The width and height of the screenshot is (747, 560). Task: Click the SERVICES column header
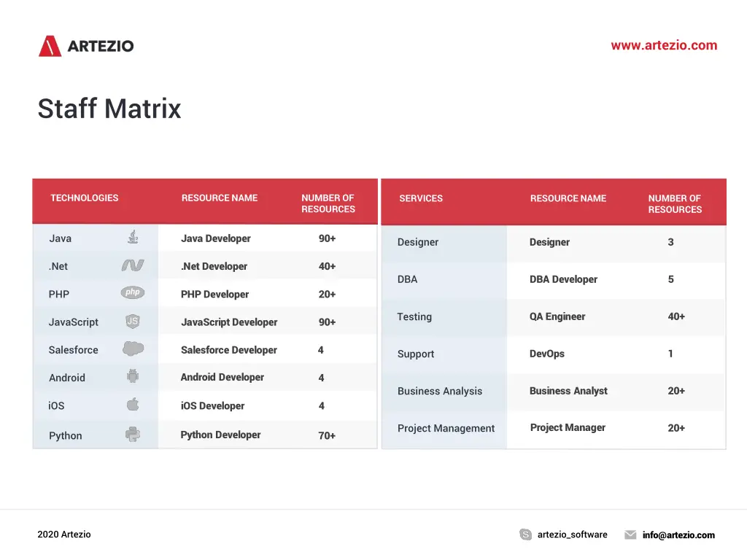pos(421,198)
